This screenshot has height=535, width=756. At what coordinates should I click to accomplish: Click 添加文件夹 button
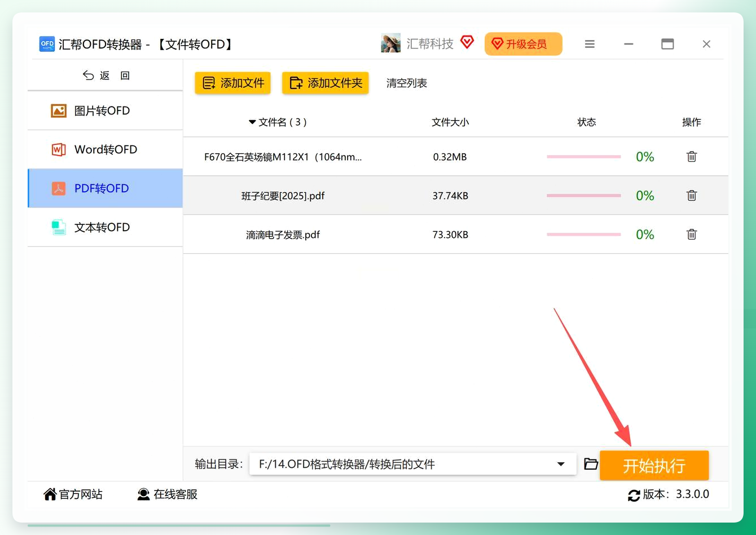(326, 83)
